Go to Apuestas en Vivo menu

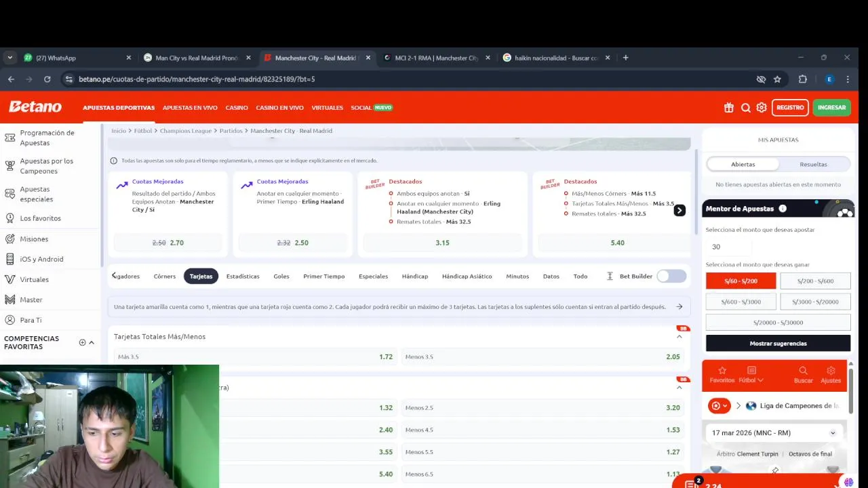tap(190, 108)
